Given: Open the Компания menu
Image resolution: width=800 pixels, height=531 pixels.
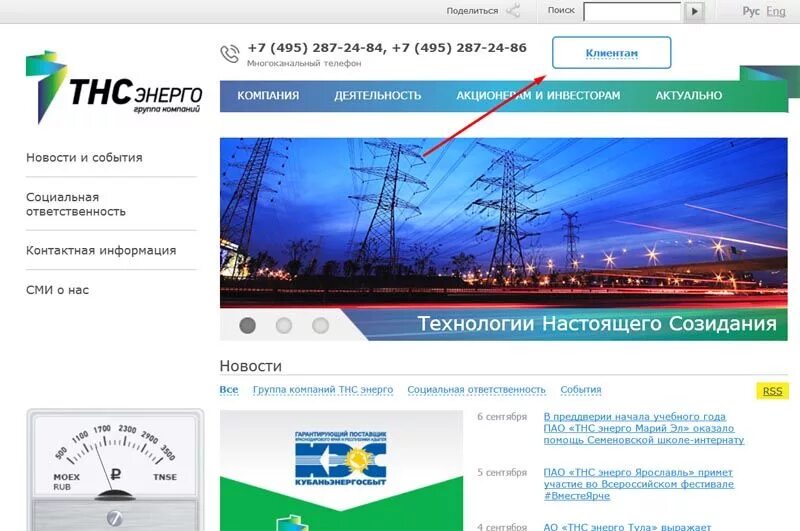Looking at the screenshot, I should [268, 95].
